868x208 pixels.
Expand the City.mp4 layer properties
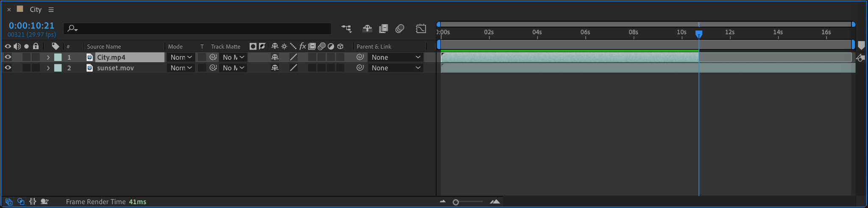[48, 57]
